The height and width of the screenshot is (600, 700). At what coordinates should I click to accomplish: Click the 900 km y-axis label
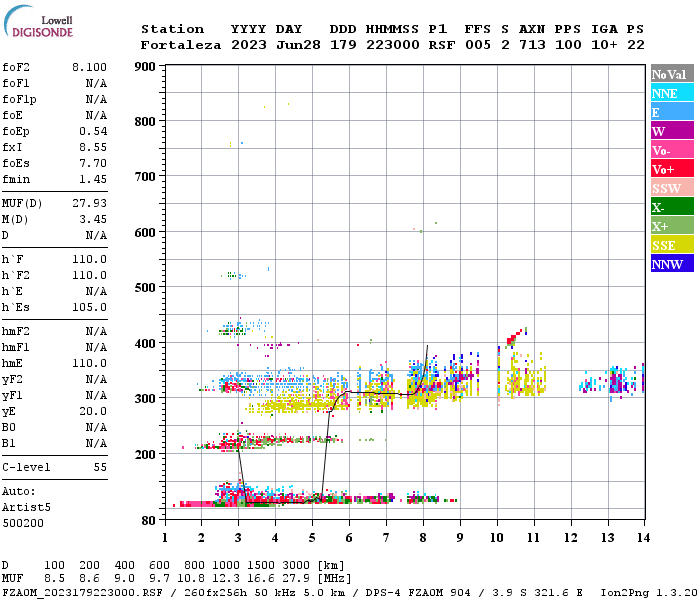click(x=145, y=67)
